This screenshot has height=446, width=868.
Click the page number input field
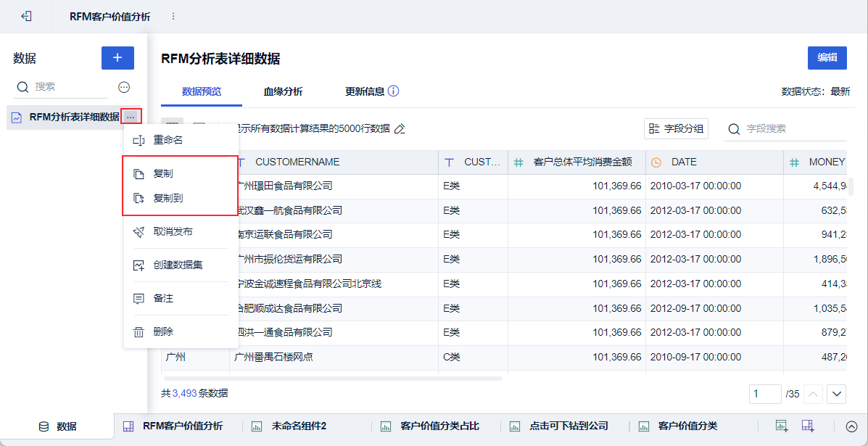[765, 394]
